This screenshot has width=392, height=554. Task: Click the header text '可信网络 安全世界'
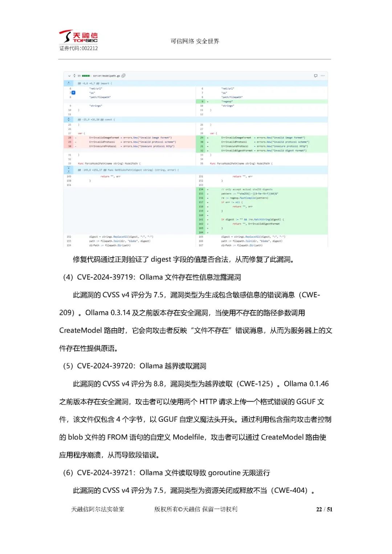pos(195,41)
